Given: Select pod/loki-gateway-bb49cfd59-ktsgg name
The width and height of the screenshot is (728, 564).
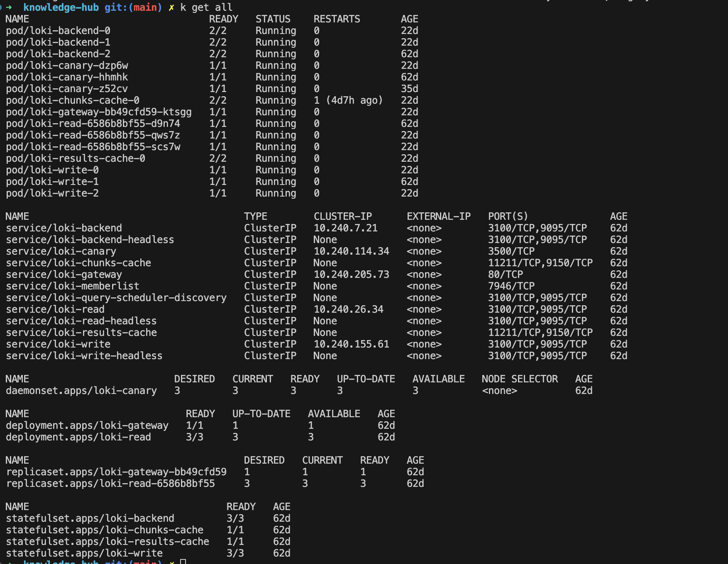Looking at the screenshot, I should 99,112.
